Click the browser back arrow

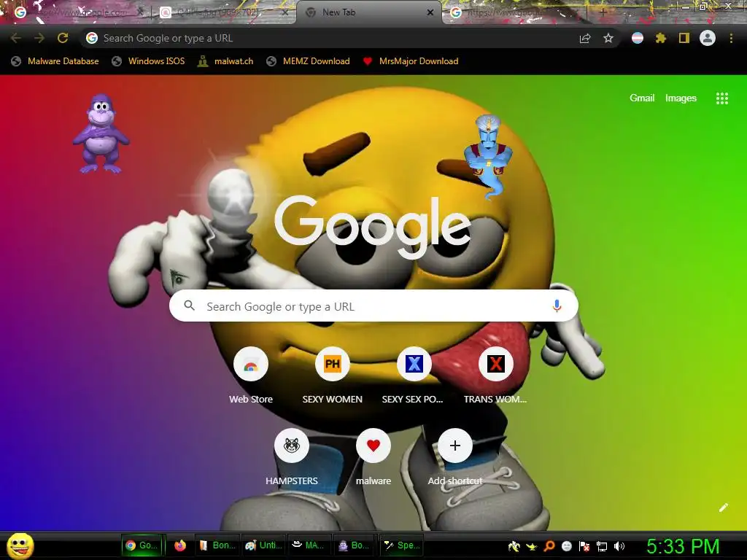(15, 38)
